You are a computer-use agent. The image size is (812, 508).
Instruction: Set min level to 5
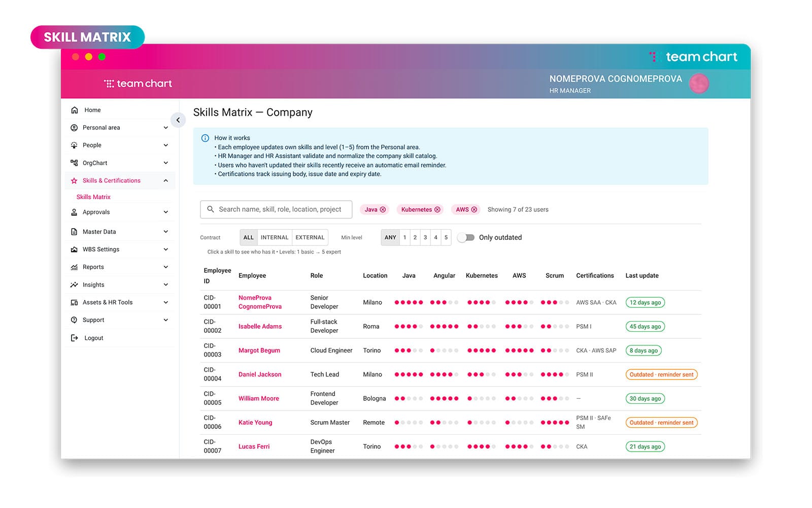tap(446, 237)
